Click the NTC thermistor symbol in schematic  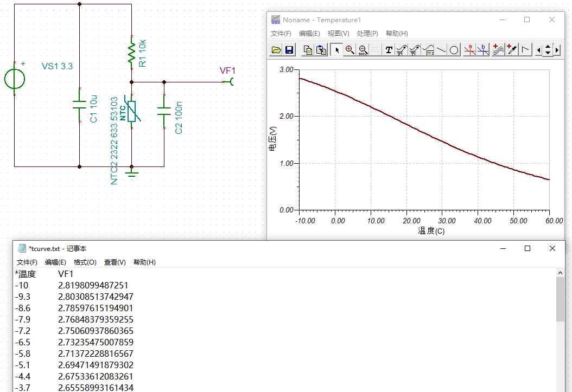click(x=132, y=111)
